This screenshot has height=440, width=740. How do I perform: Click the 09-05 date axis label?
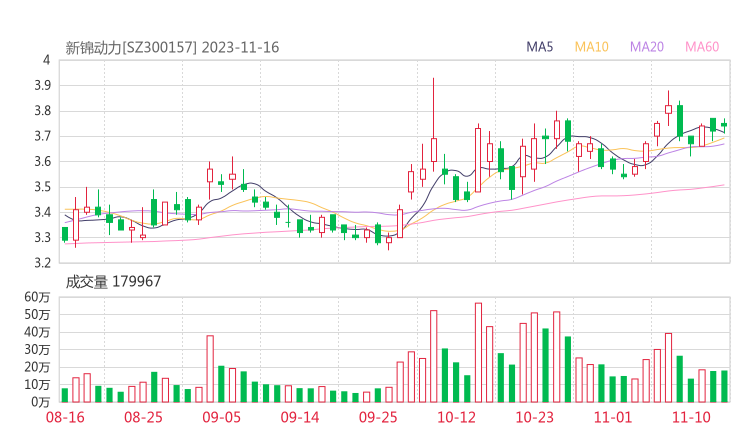[221, 417]
